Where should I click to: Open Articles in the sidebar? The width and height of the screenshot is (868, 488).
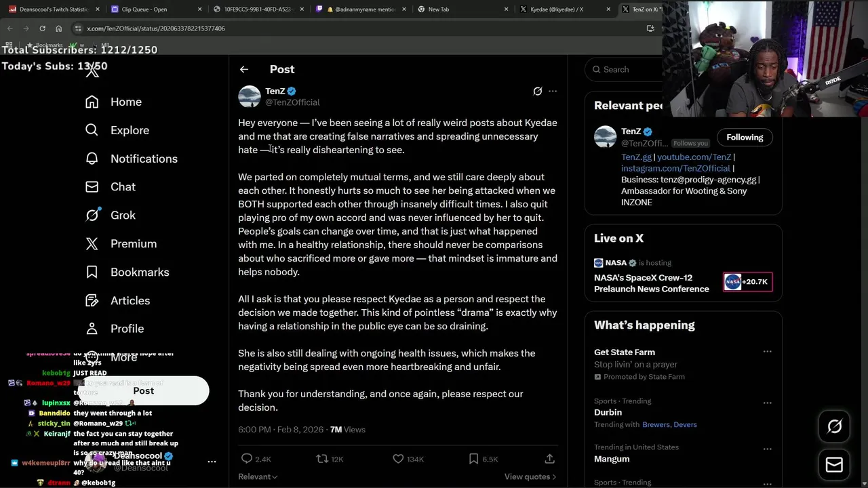pos(117,301)
